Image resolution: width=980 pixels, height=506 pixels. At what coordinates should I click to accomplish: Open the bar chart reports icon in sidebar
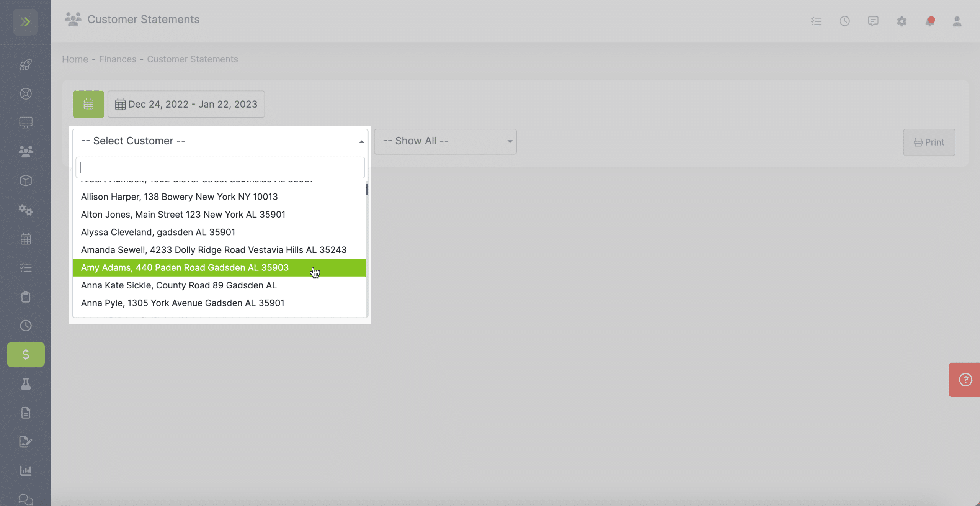pyautogui.click(x=26, y=471)
